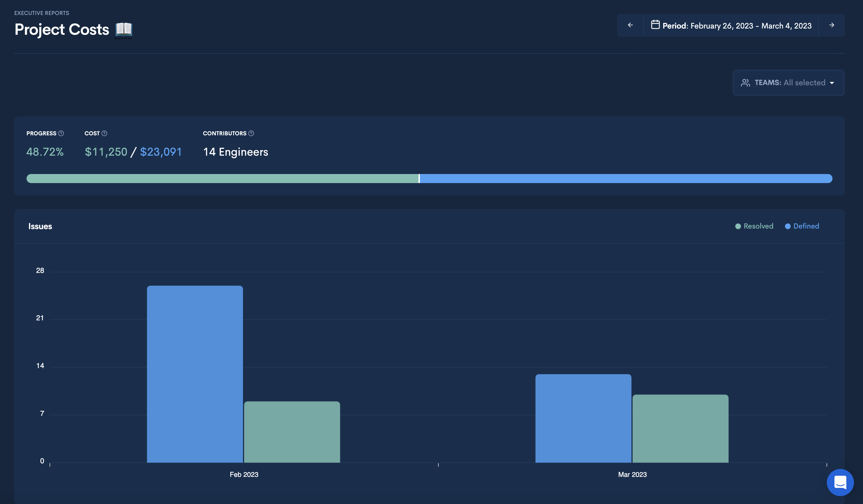The width and height of the screenshot is (863, 504).
Task: Open the book emoji next to Project Costs
Action: click(x=123, y=29)
